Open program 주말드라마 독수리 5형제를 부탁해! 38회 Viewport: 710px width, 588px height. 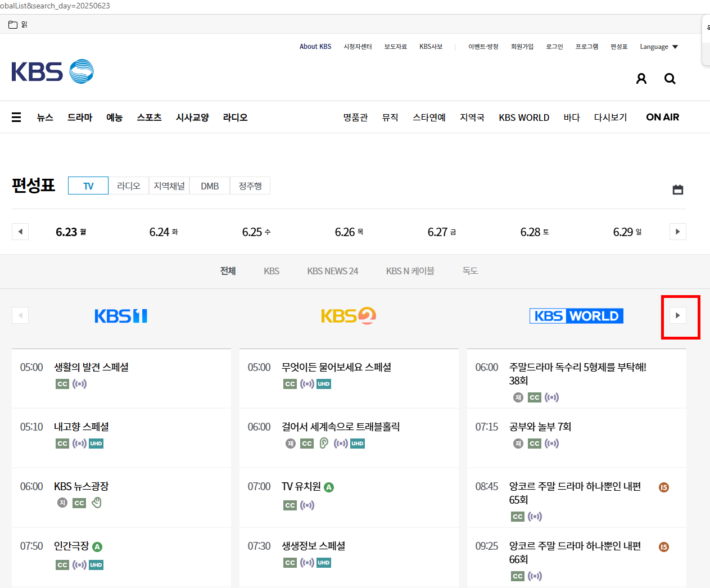578,374
